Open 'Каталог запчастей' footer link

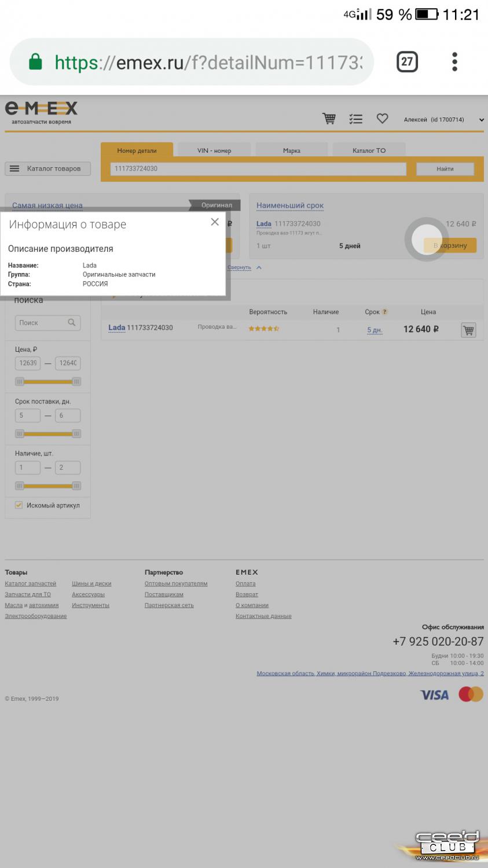pos(31,583)
